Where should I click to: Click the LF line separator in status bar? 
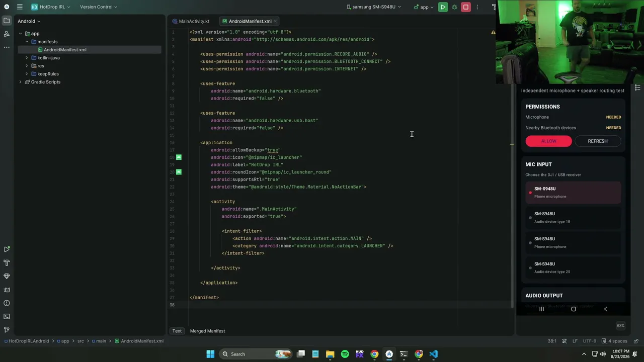tap(575, 341)
